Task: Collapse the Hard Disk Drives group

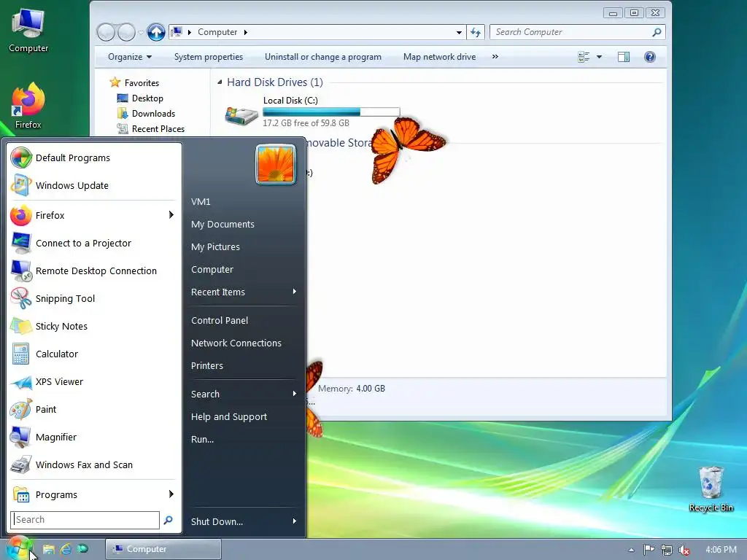Action: 220,82
